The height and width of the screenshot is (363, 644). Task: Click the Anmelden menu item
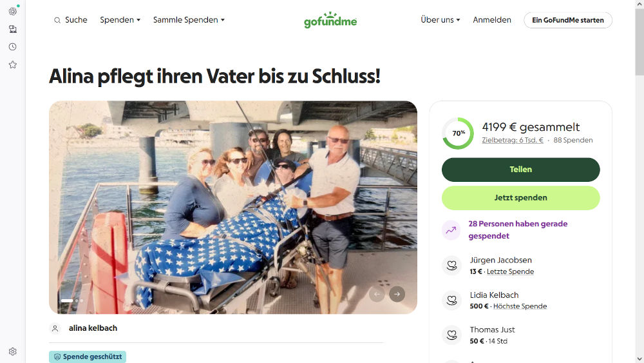pos(492,20)
